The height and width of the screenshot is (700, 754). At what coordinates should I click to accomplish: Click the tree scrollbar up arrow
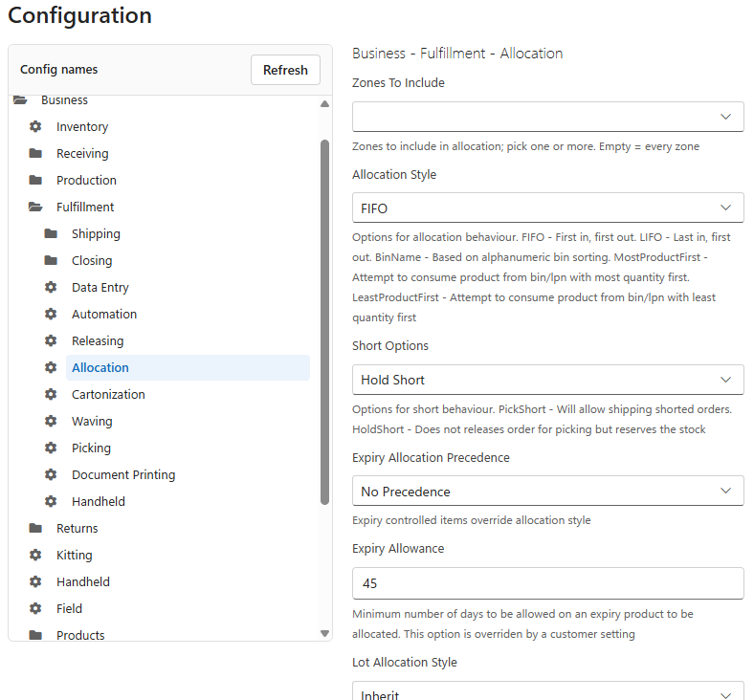324,104
